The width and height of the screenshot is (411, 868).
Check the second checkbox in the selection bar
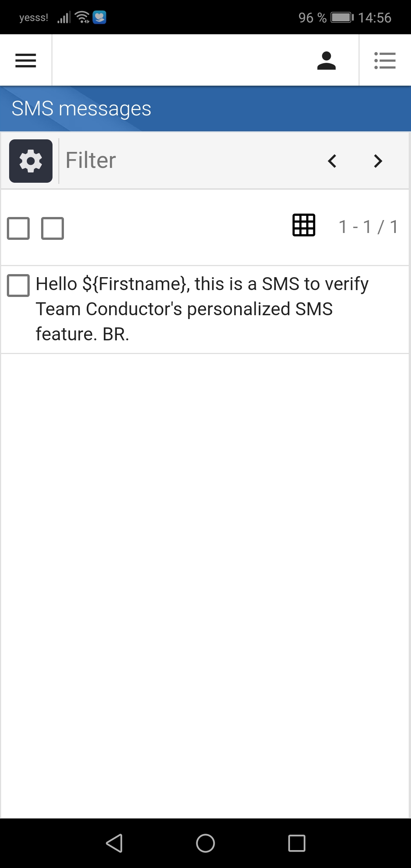point(52,228)
